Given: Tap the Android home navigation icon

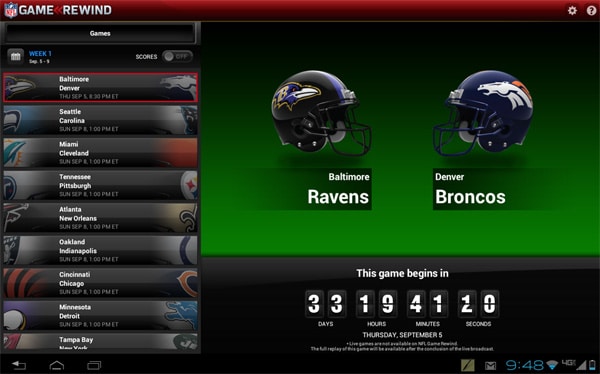Looking at the screenshot, I should tap(57, 365).
